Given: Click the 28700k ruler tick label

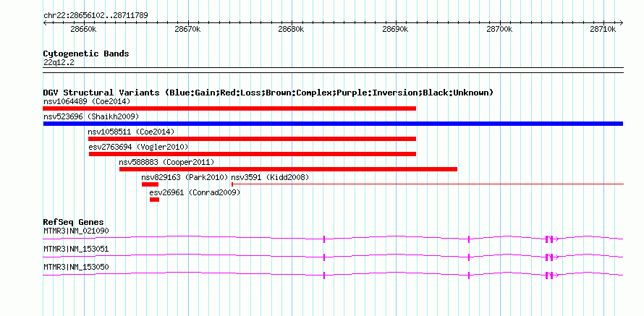Looking at the screenshot, I should pos(499,30).
